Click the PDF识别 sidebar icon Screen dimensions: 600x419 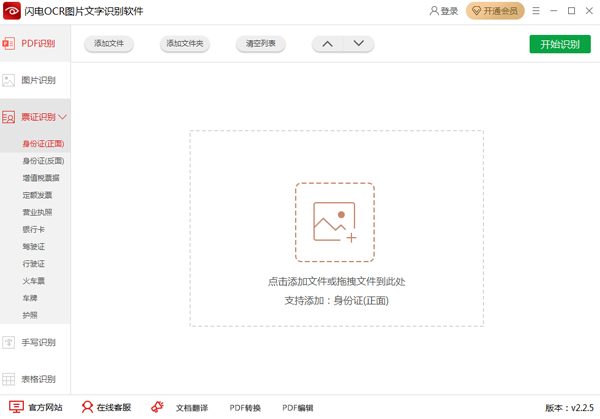coord(9,44)
